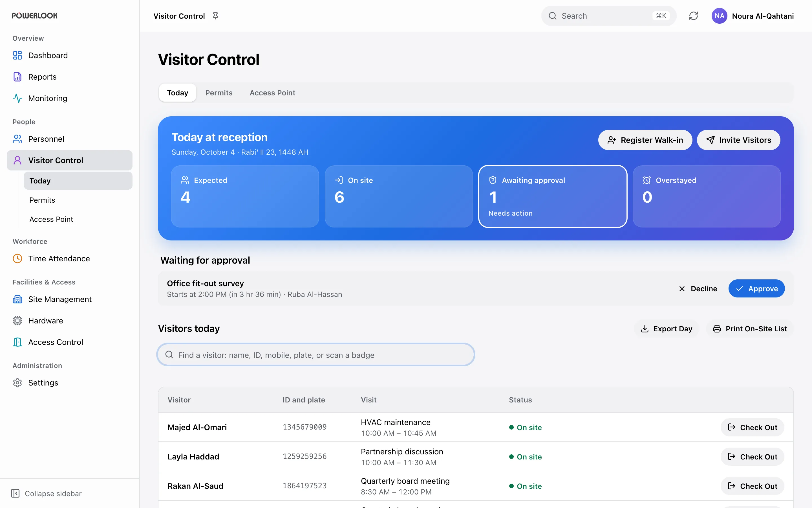The image size is (812, 508).
Task: Focus the global Search field
Action: [609, 16]
